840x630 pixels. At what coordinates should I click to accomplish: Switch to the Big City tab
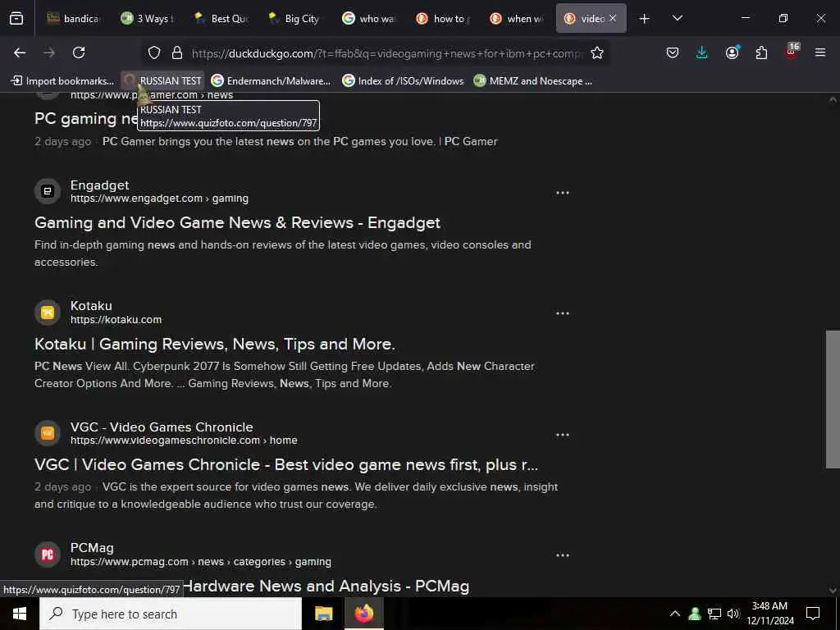click(294, 19)
